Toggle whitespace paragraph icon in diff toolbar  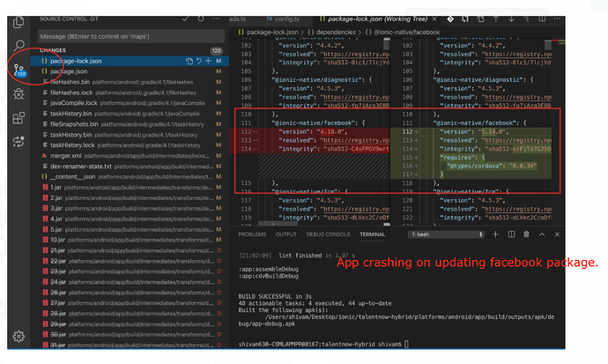click(x=527, y=19)
